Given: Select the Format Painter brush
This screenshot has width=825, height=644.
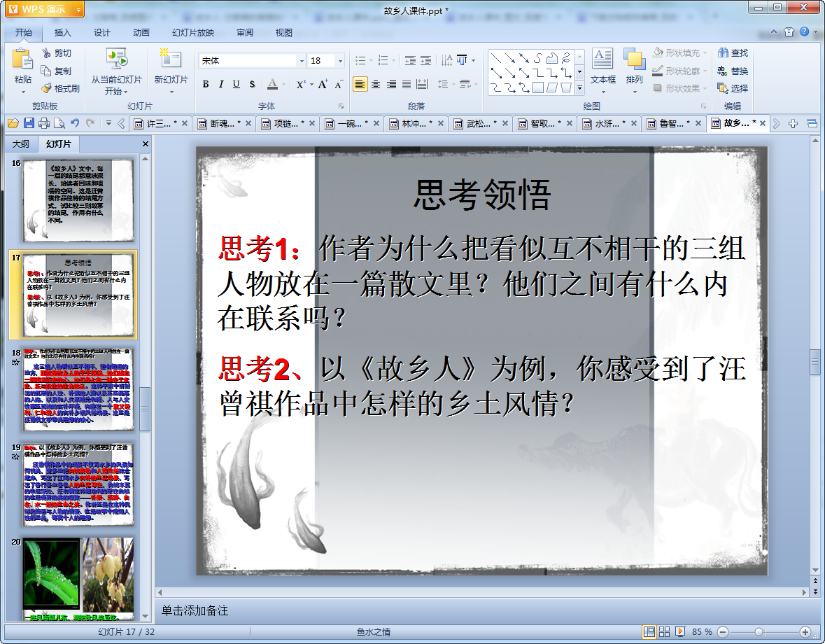Looking at the screenshot, I should pyautogui.click(x=46, y=88).
